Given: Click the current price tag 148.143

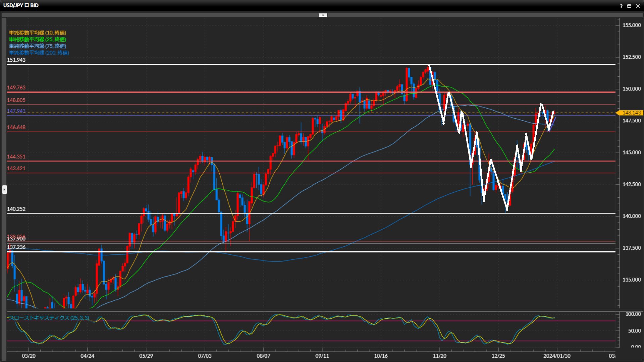Looking at the screenshot, I should pyautogui.click(x=631, y=113).
